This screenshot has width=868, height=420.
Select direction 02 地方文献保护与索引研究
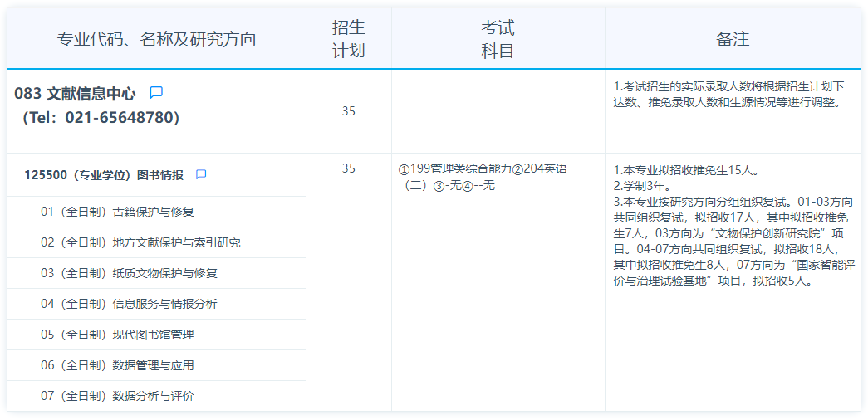(140, 242)
